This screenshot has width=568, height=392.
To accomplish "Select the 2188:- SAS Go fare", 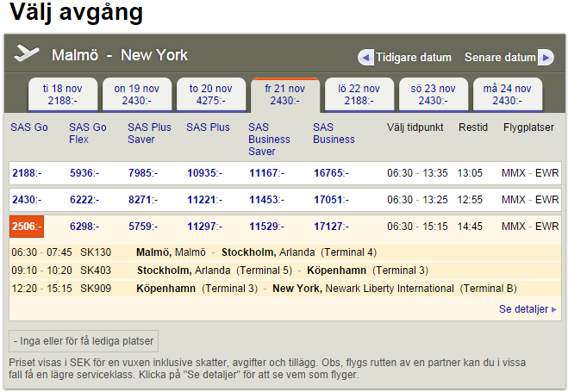I will click(27, 173).
